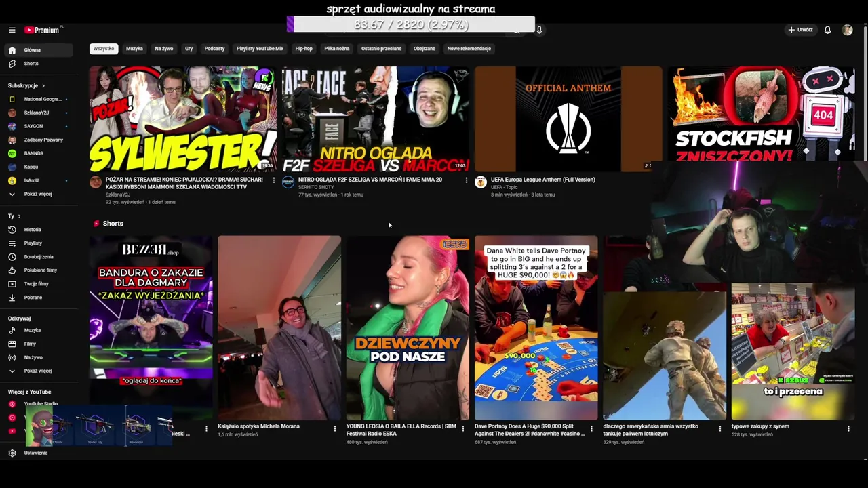Click the YouTube Premium logo
This screenshot has height=488, width=868.
click(42, 30)
